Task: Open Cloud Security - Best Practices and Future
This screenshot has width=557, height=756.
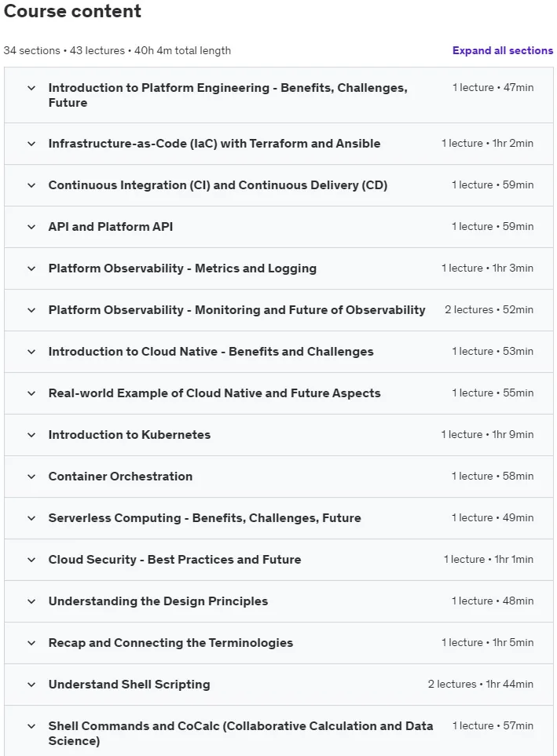Action: (174, 559)
